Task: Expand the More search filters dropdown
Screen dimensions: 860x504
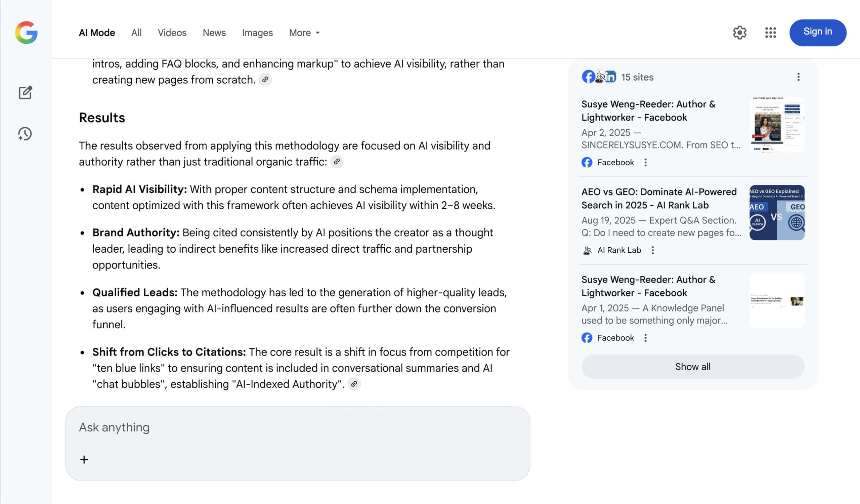Action: click(304, 33)
